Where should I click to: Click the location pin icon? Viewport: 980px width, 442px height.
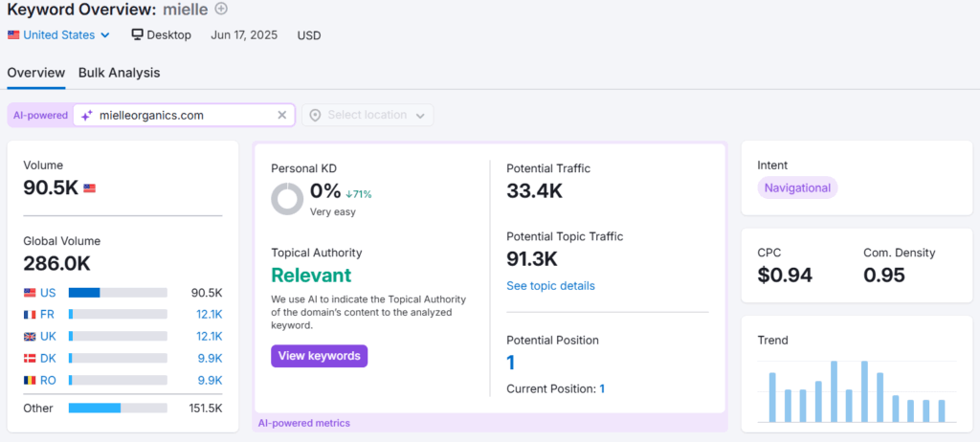point(315,115)
